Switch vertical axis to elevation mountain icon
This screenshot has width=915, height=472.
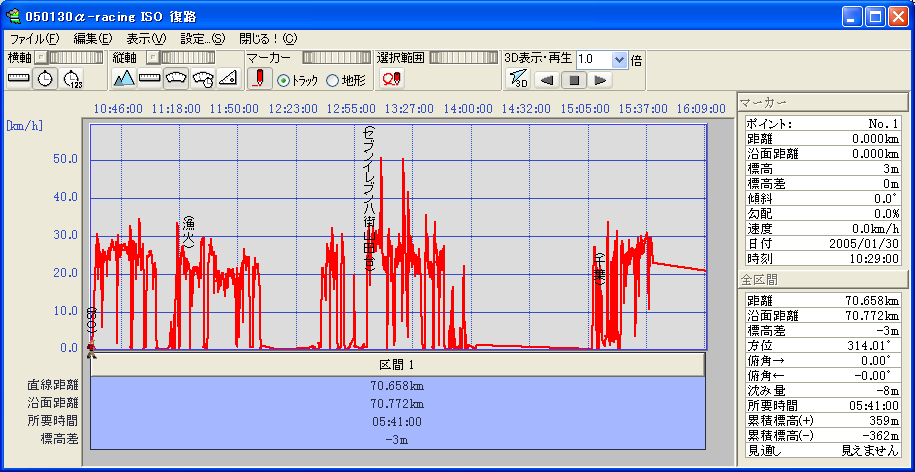124,78
